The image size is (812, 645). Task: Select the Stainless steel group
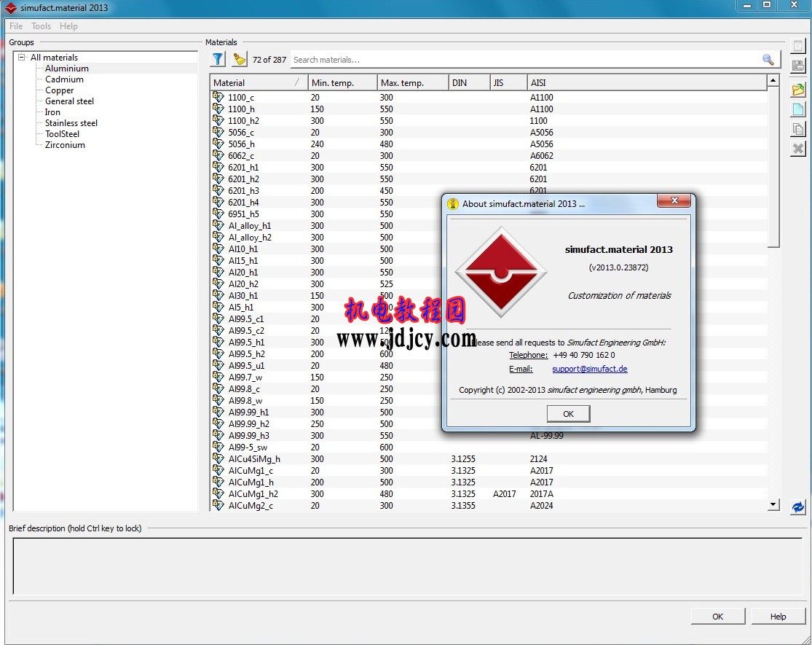pyautogui.click(x=71, y=122)
